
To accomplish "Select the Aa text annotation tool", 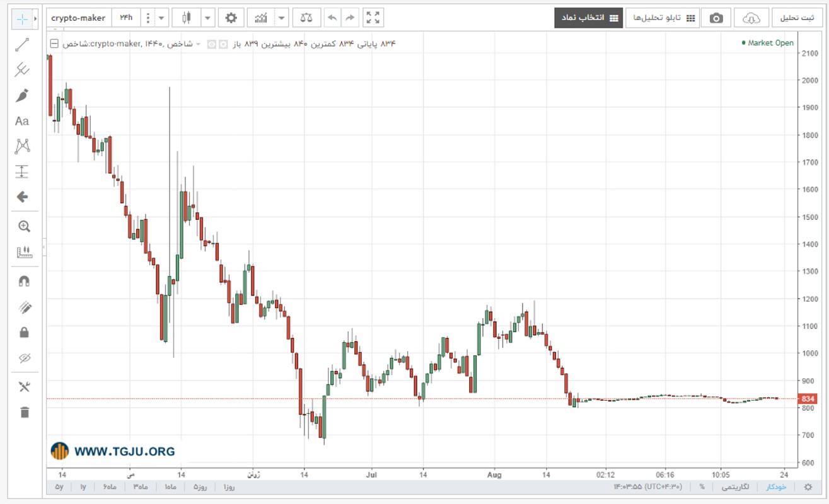I will point(22,121).
